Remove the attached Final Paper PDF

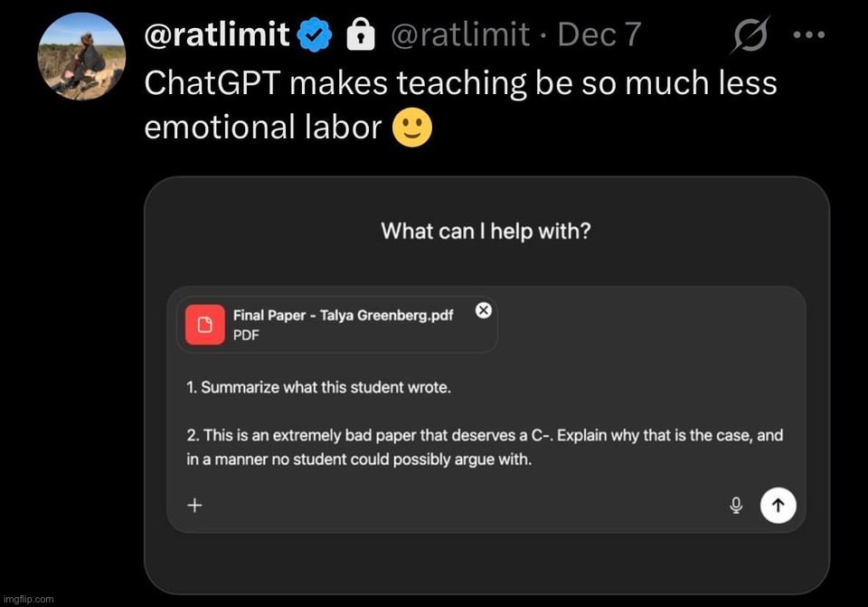pyautogui.click(x=483, y=310)
